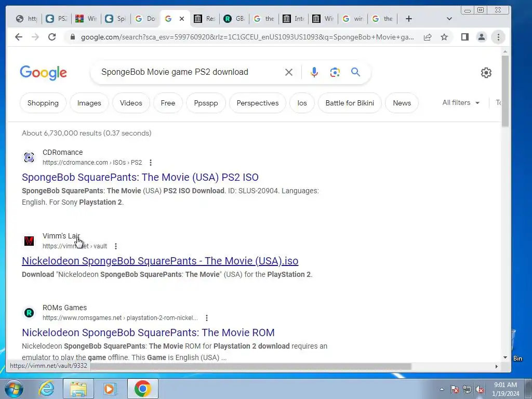Open the Windows Start menu
This screenshot has height=399, width=532.
[x=14, y=389]
